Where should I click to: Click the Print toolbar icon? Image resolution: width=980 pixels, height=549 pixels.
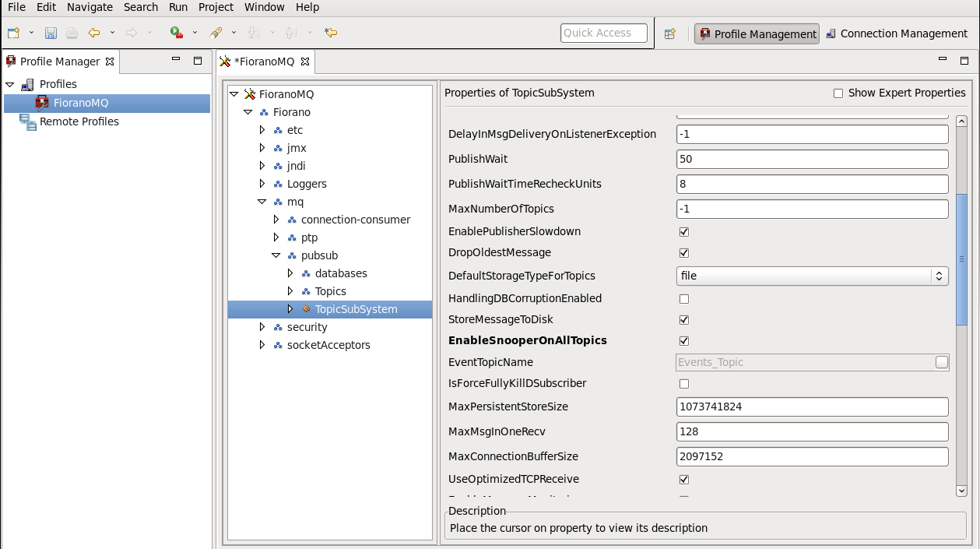click(72, 33)
